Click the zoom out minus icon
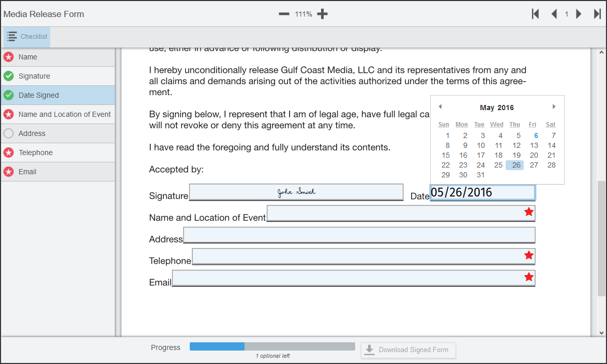 [284, 14]
